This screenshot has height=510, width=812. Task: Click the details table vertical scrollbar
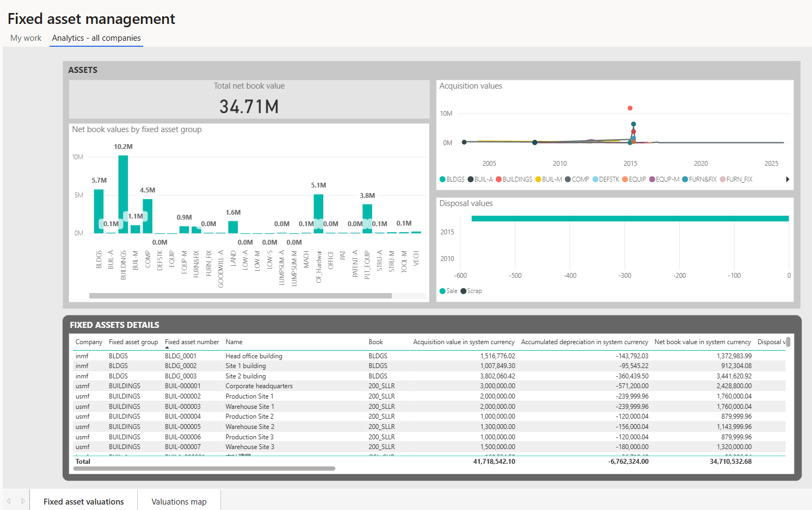(788, 342)
